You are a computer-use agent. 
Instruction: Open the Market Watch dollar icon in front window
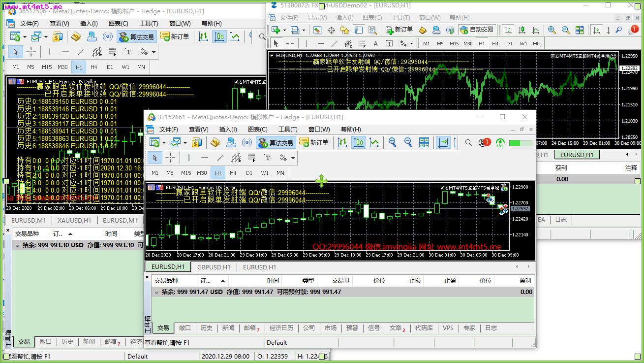tap(197, 142)
